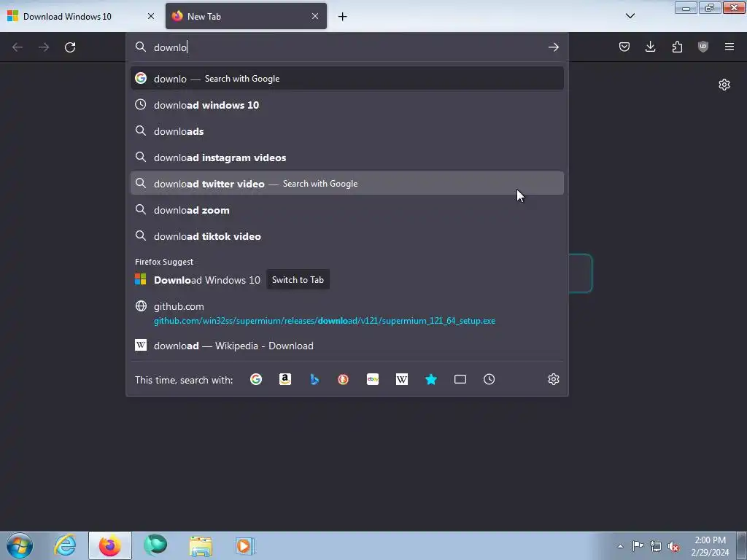Go back one page

(x=18, y=47)
